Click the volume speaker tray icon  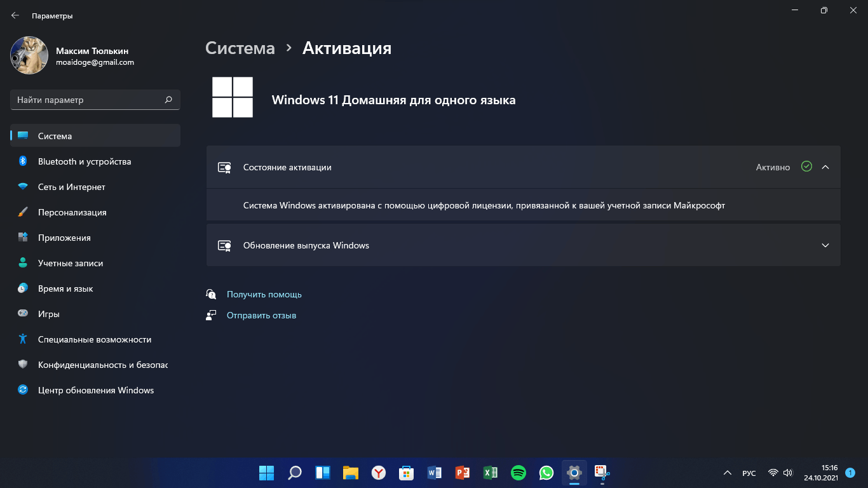[788, 473]
